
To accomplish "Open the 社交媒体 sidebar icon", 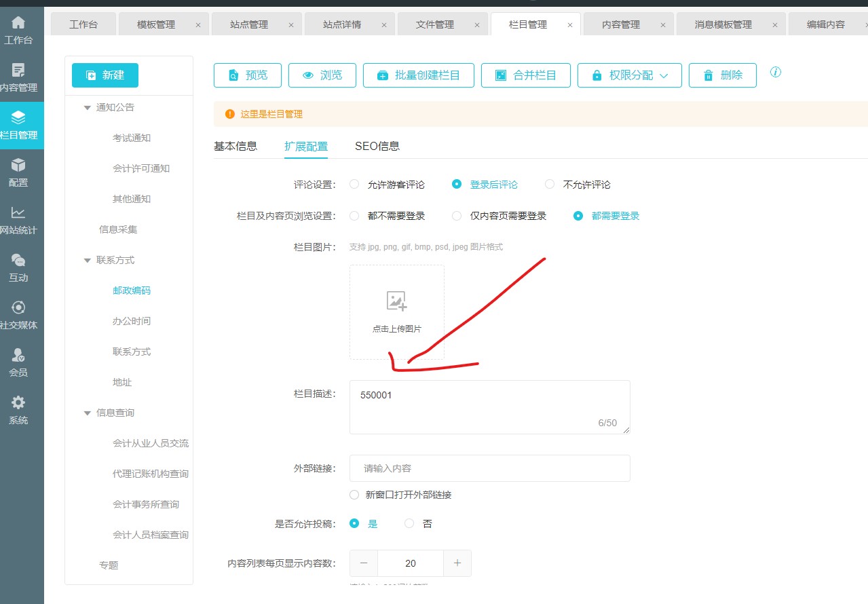I will (x=18, y=308).
